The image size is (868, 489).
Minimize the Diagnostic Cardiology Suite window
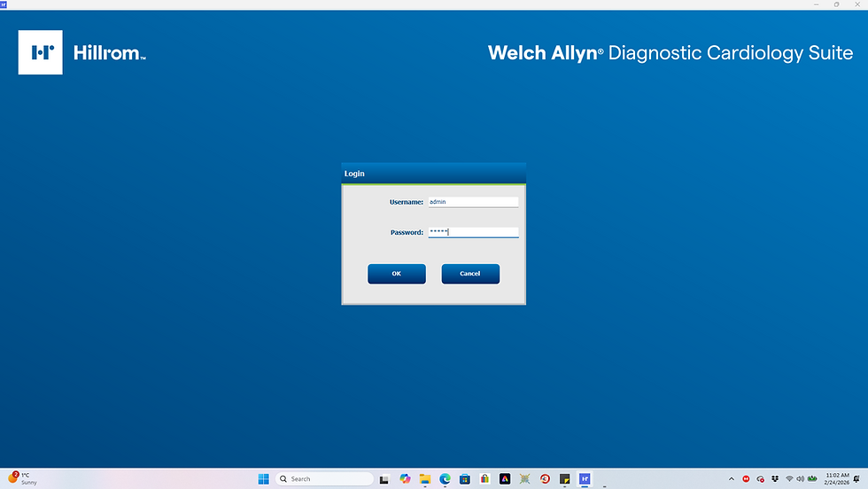coord(816,4)
